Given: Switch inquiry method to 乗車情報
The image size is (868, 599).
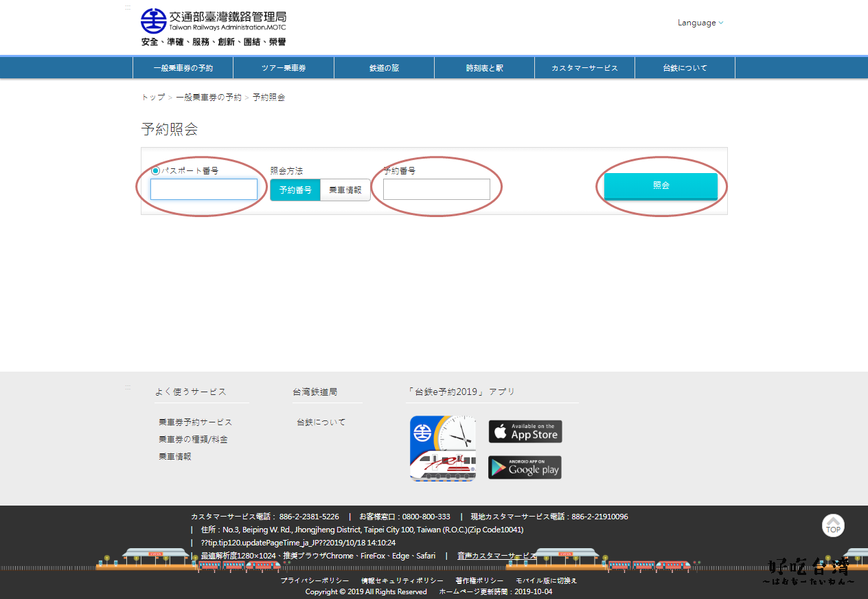Looking at the screenshot, I should click(345, 190).
